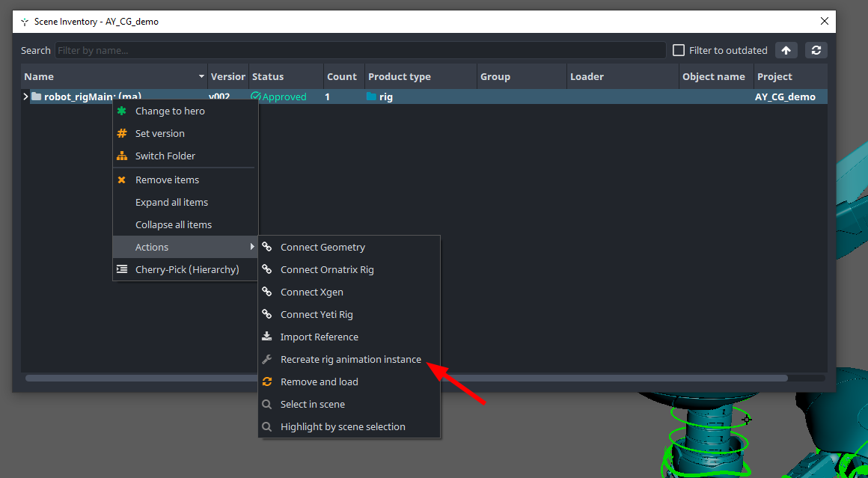Choose Connect Geometry from the submenu
This screenshot has width=868, height=478.
[x=323, y=247]
